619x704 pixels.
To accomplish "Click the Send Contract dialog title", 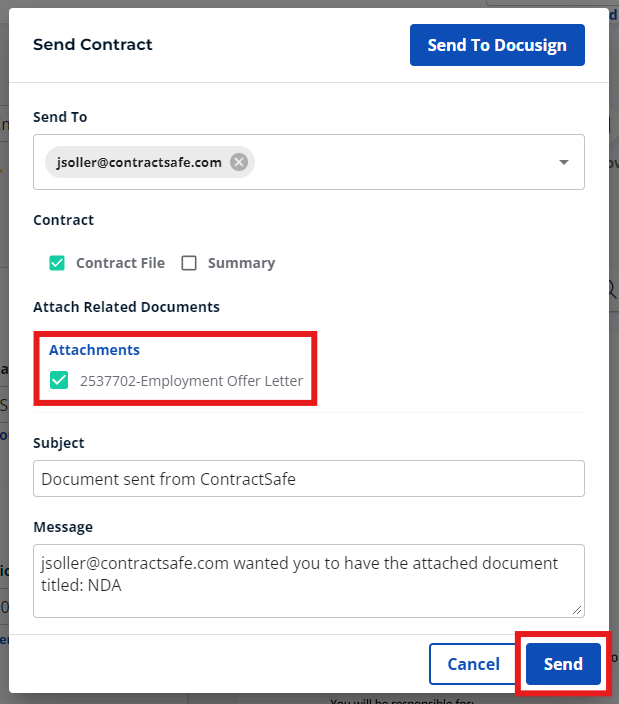I will coord(92,44).
